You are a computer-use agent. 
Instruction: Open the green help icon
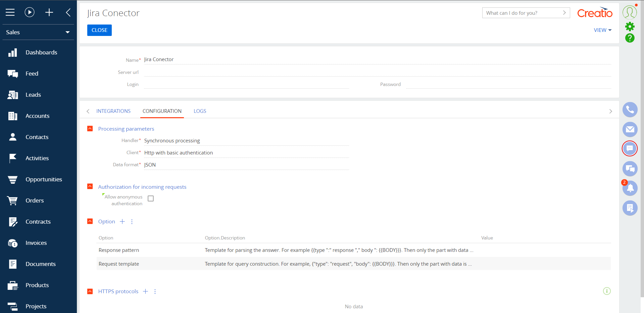click(630, 38)
